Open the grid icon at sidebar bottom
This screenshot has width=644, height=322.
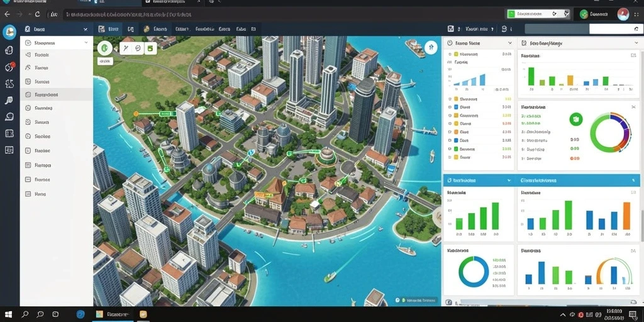[9, 150]
